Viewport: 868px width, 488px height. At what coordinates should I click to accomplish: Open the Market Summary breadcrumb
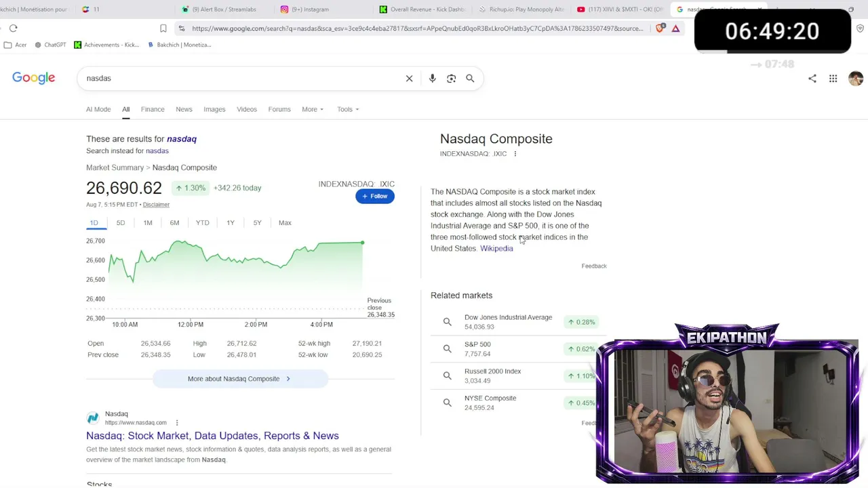click(115, 167)
